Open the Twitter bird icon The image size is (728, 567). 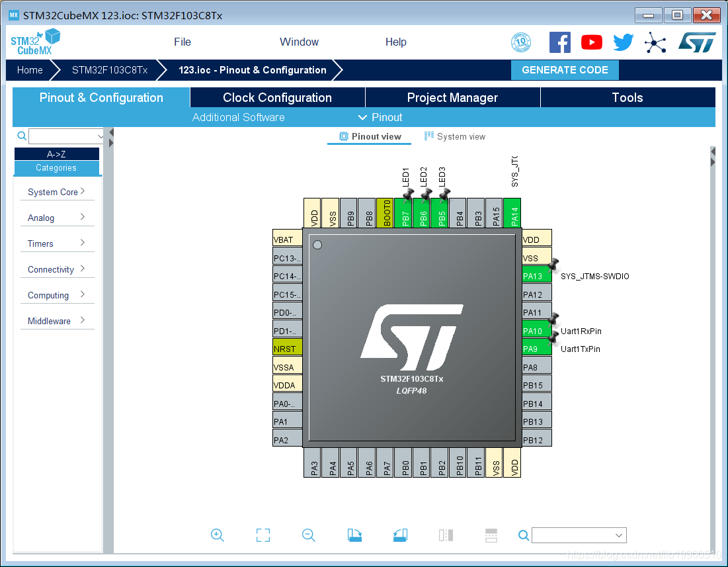pyautogui.click(x=623, y=42)
